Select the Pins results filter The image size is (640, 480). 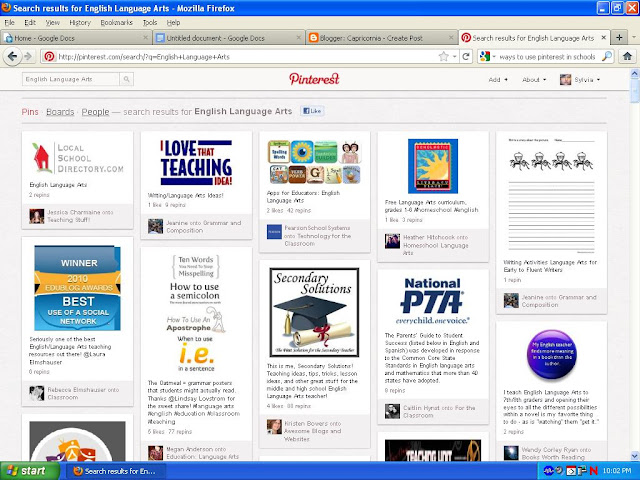30,112
